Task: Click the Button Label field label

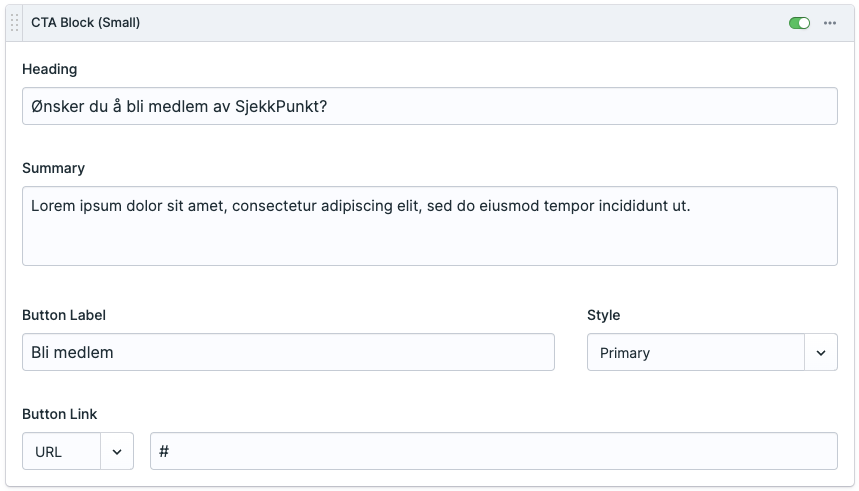Action: tap(64, 315)
